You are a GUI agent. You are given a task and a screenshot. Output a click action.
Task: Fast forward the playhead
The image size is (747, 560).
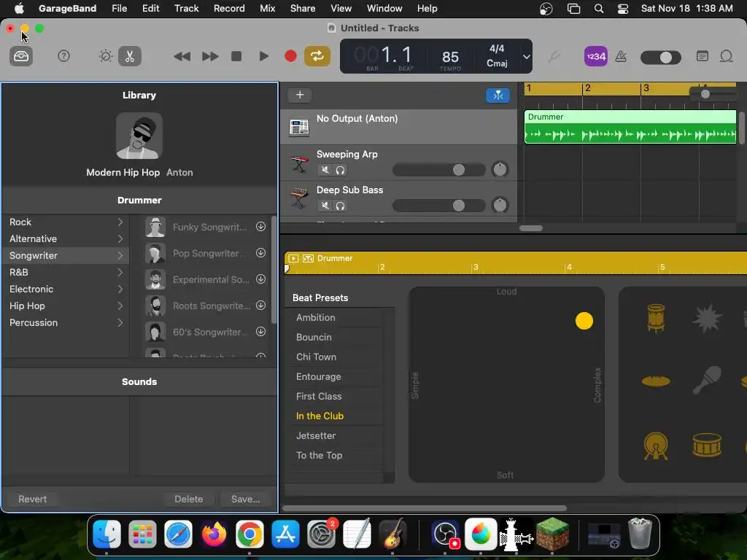pyautogui.click(x=209, y=57)
